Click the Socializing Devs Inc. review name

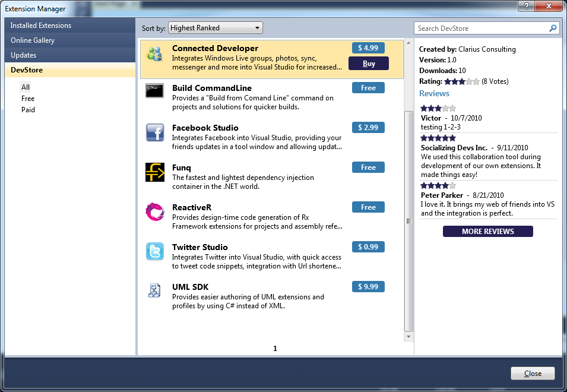pos(454,147)
